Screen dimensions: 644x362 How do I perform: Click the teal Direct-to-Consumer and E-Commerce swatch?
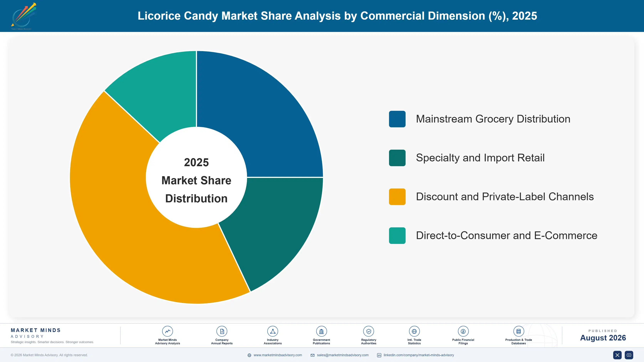coord(397,236)
